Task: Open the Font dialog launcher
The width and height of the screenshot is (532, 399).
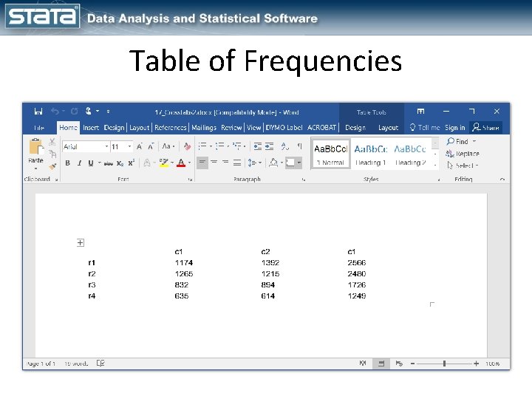Action: 190,180
